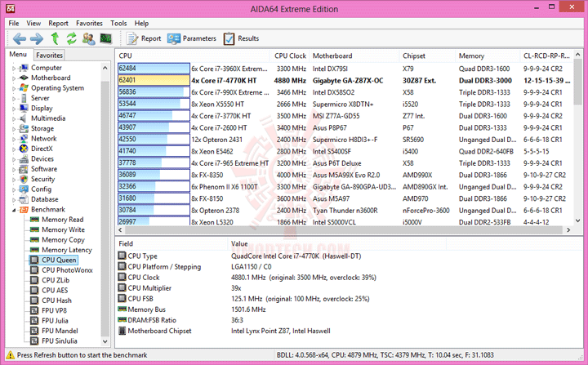Expand the Network tree node
This screenshot has width=588, height=365.
click(14, 139)
